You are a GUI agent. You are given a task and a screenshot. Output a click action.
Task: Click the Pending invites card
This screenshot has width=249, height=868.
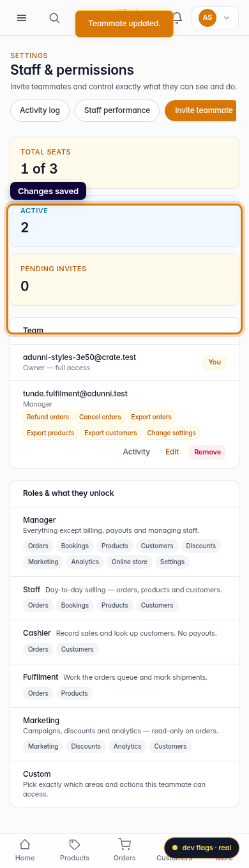[x=124, y=280]
